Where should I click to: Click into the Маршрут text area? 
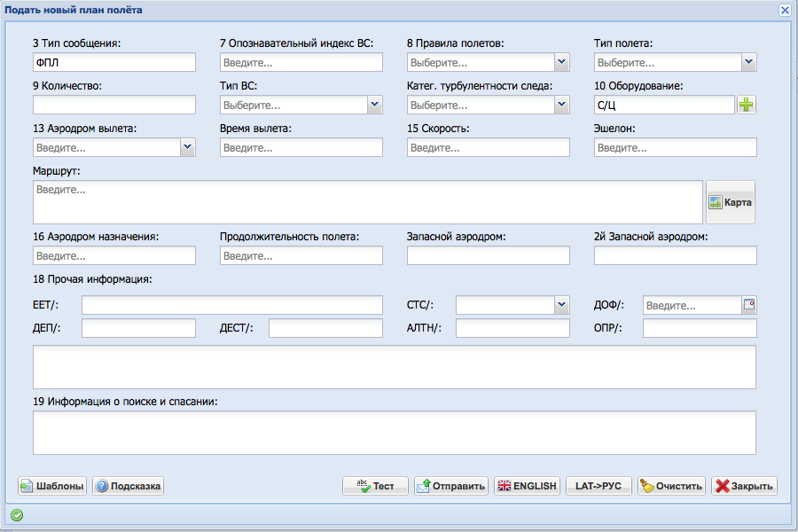(367, 202)
